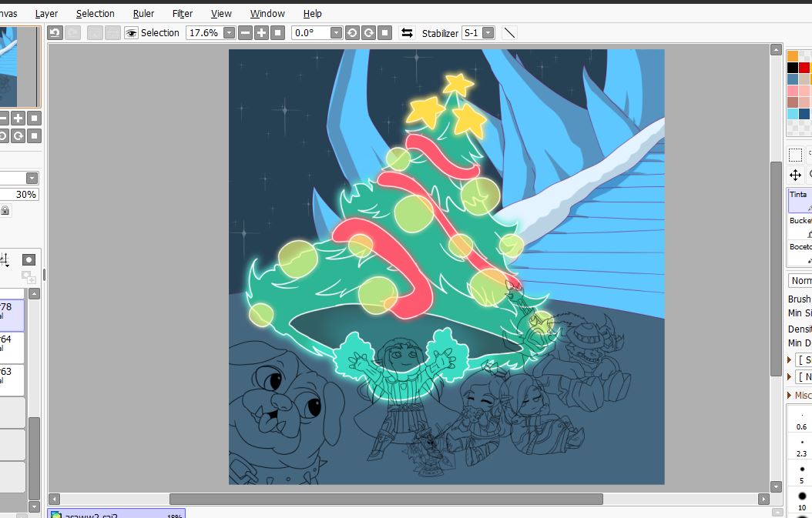Select the Boceto brush tool
This screenshot has height=518, width=812.
tap(800, 253)
